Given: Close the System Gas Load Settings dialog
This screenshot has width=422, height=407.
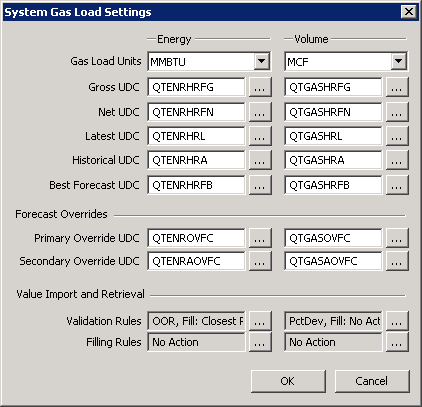Looking at the screenshot, I should [x=409, y=12].
